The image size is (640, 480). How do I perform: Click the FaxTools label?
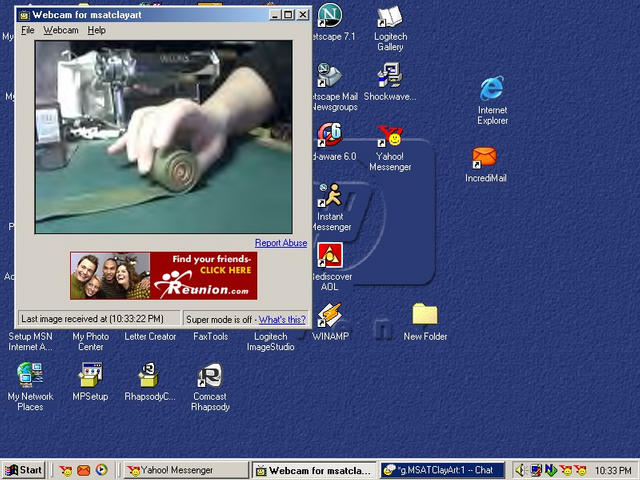tap(210, 337)
